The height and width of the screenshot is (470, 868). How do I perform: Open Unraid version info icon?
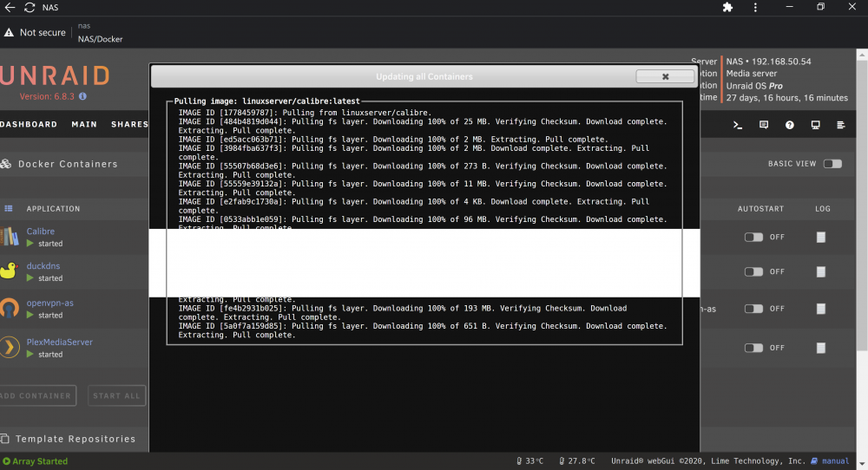coord(82,96)
